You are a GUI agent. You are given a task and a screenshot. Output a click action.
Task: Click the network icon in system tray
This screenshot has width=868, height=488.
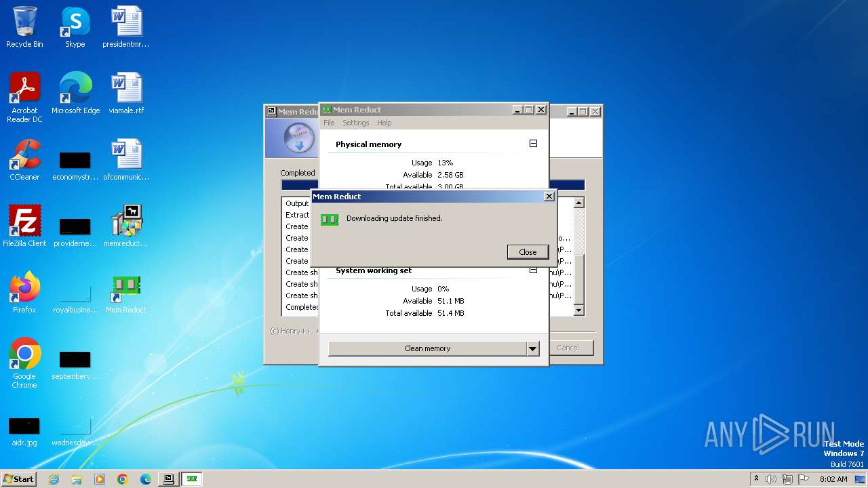click(x=787, y=479)
